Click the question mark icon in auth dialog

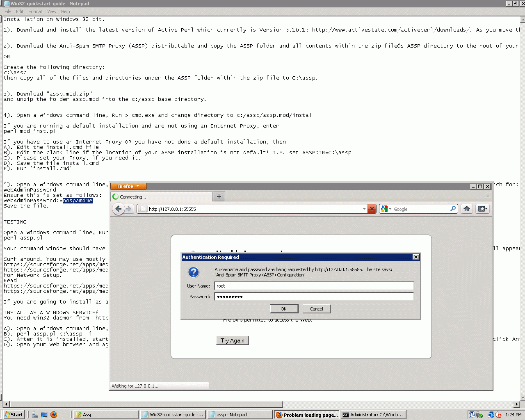point(193,272)
